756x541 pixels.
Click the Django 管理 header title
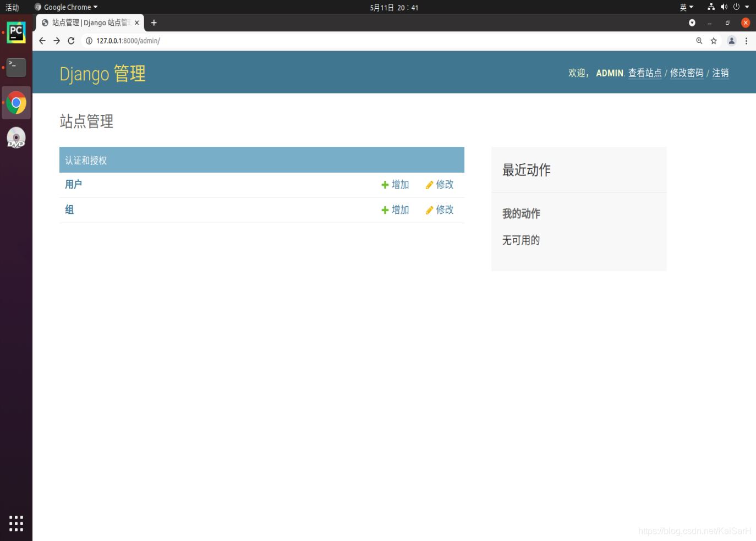click(x=103, y=74)
